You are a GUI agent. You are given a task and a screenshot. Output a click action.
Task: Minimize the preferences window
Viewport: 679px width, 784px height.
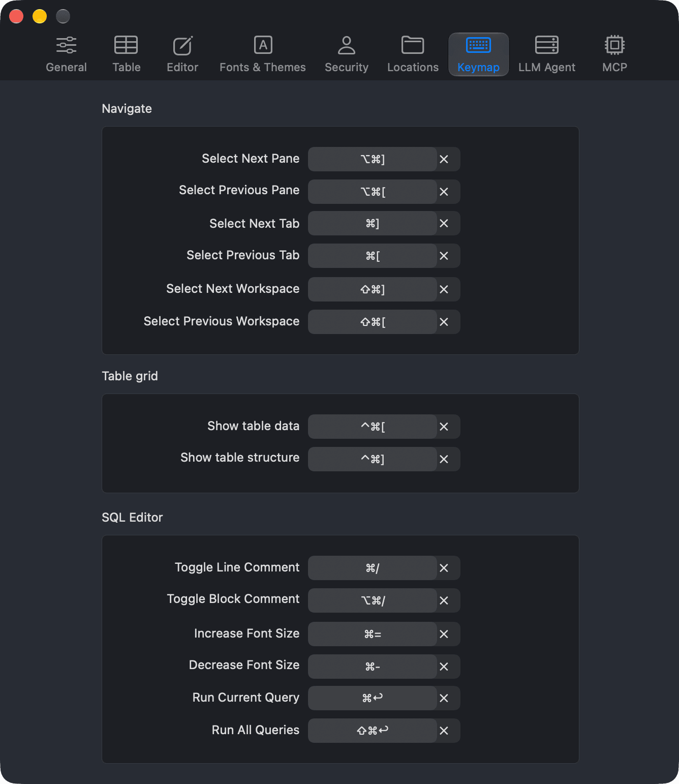[x=40, y=16]
